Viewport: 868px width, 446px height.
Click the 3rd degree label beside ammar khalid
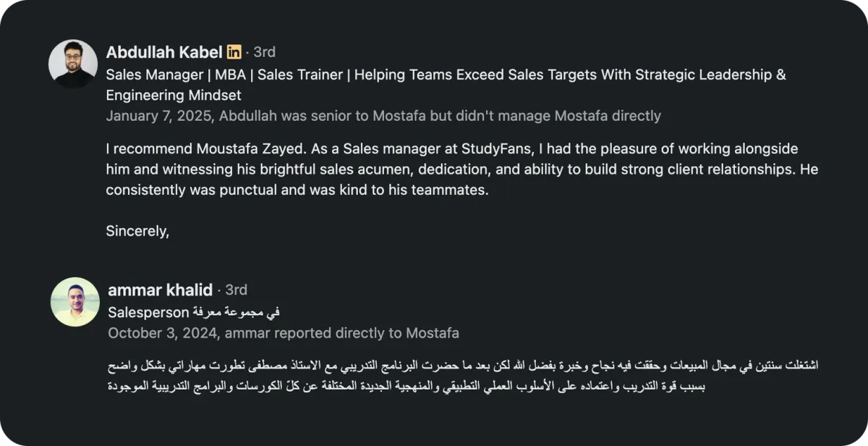(x=236, y=290)
